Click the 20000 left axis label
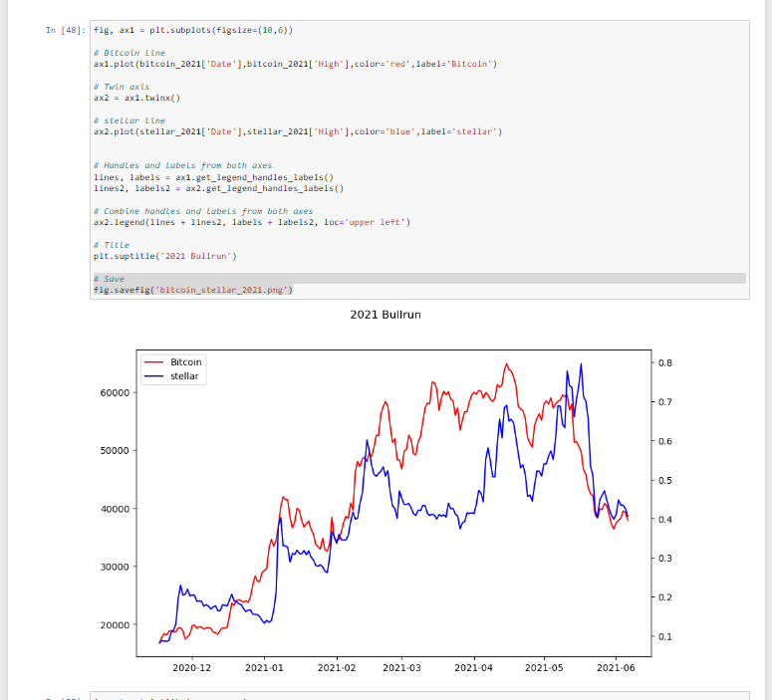 point(115,625)
